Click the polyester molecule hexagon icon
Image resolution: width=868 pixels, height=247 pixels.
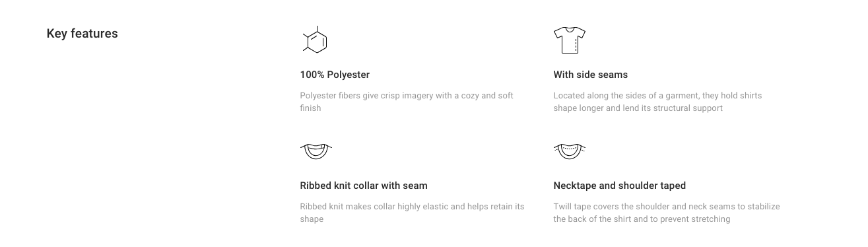click(316, 40)
